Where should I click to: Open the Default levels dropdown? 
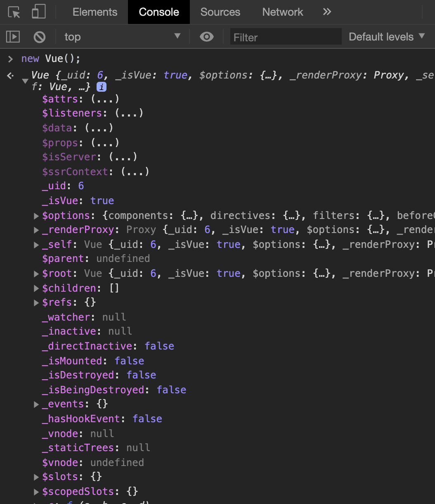(387, 37)
